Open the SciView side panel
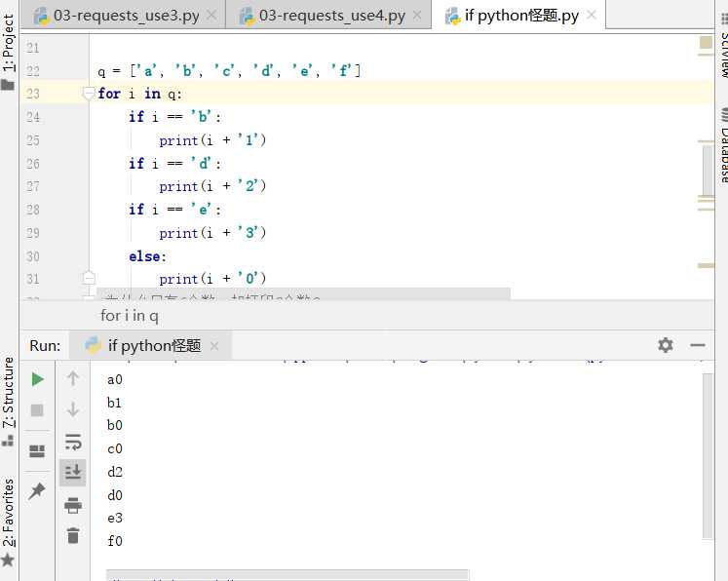The height and width of the screenshot is (581, 728). point(724,56)
